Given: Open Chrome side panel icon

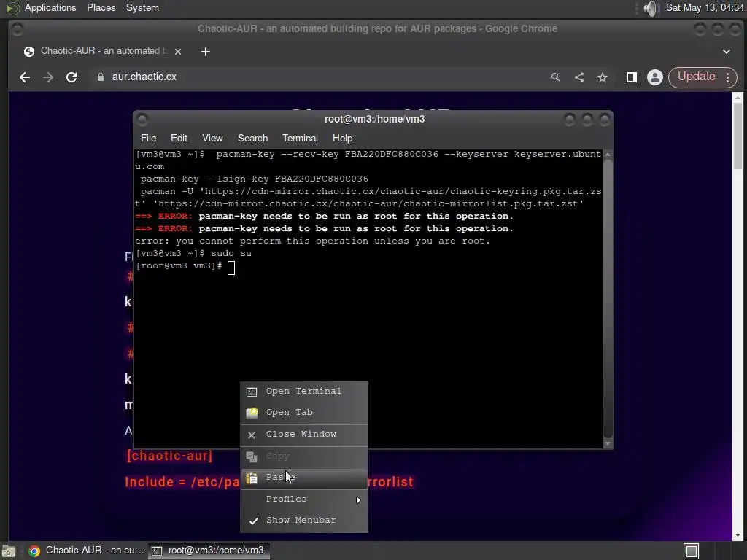Looking at the screenshot, I should [x=632, y=77].
